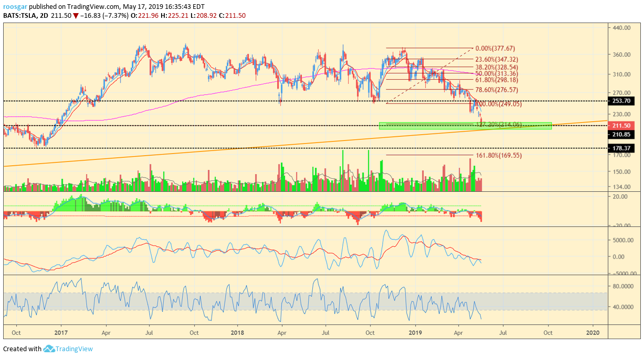Viewport: 644px width, 358px height.
Task: Click the C:211.50 close value in header
Action: click(233, 16)
